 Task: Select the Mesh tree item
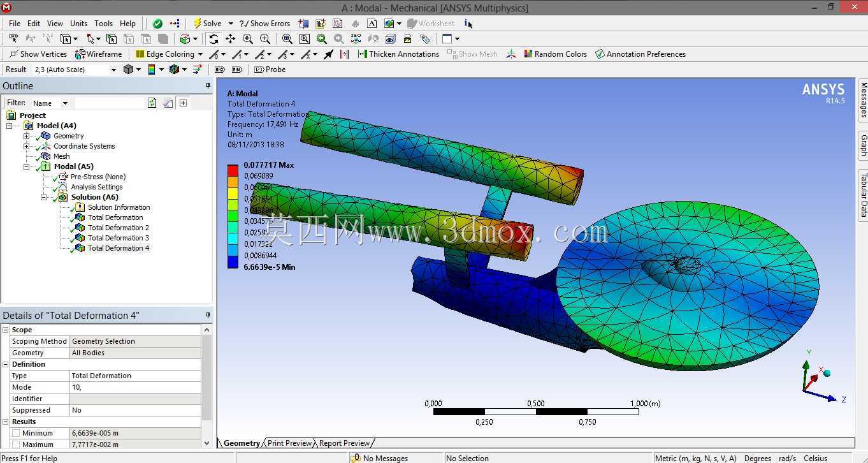(62, 156)
